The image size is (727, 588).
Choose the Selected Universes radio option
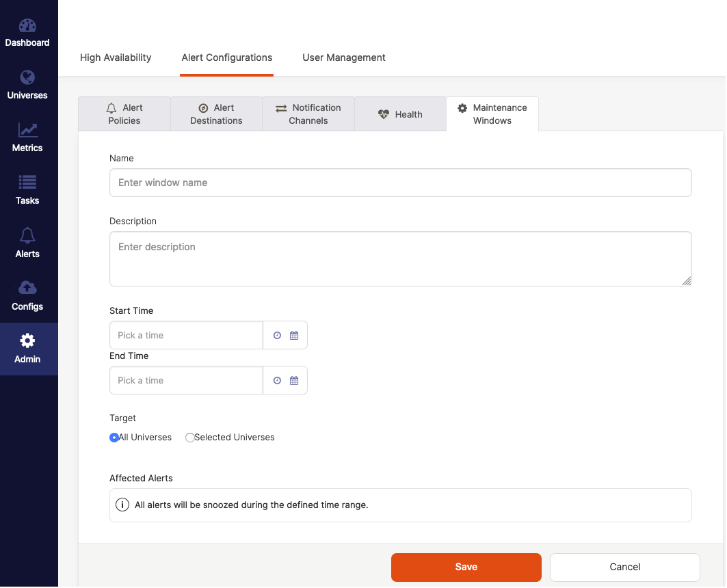(x=190, y=438)
